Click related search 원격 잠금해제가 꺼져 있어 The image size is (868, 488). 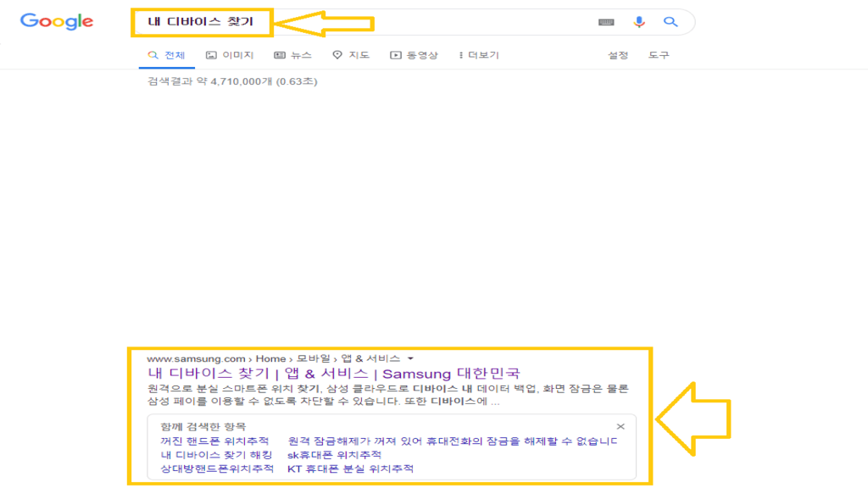coord(453,441)
